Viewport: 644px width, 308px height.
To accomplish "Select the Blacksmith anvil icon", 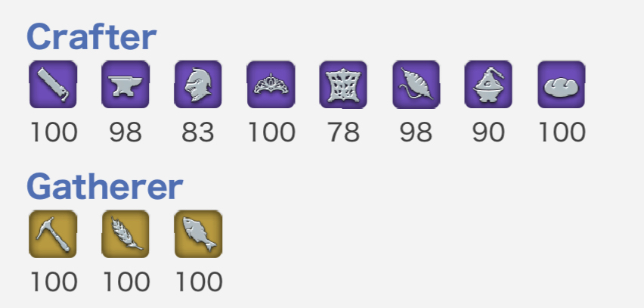I will 125,85.
